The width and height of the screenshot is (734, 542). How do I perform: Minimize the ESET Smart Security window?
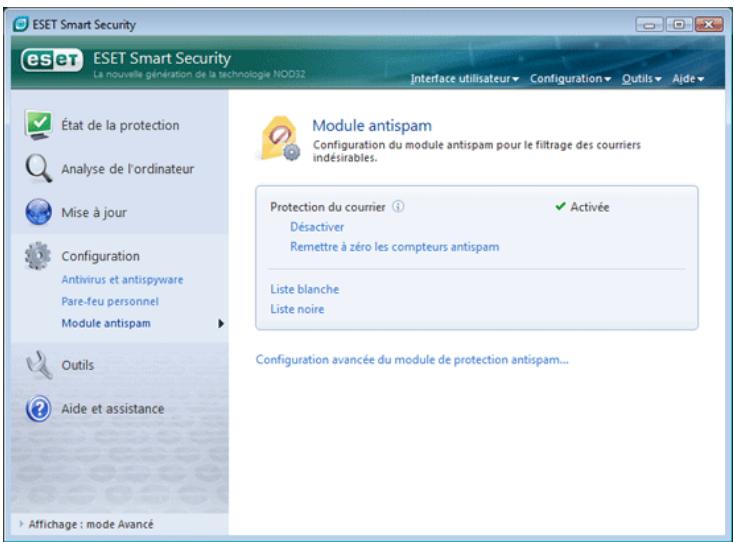[x=649, y=24]
